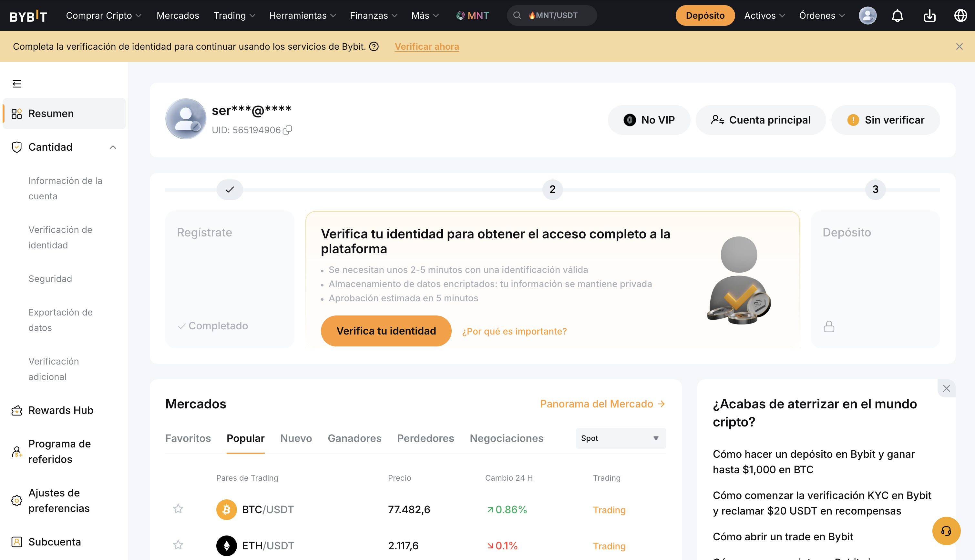
Task: Click the Sin verificar status button
Action: pyautogui.click(x=885, y=120)
